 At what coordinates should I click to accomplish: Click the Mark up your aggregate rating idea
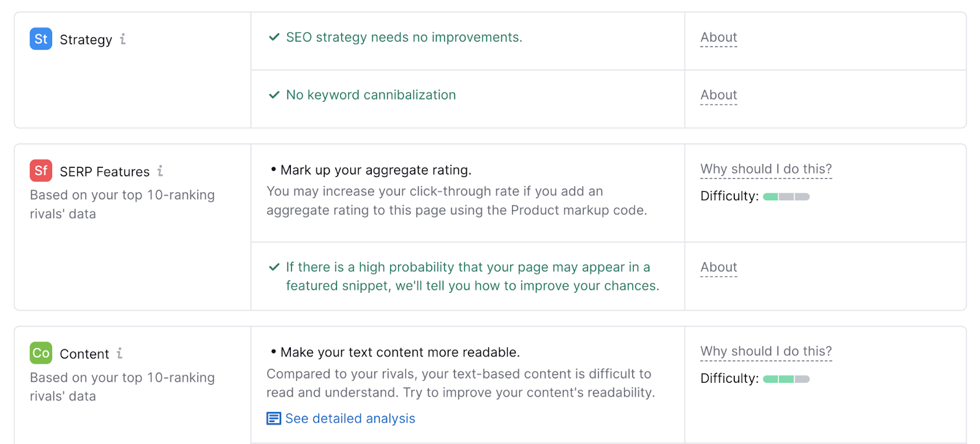point(375,170)
